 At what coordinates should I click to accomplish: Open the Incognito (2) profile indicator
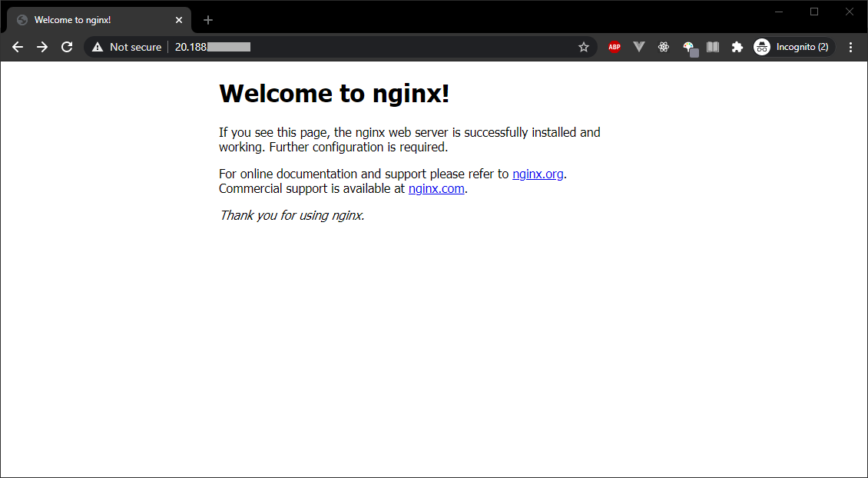coord(793,47)
